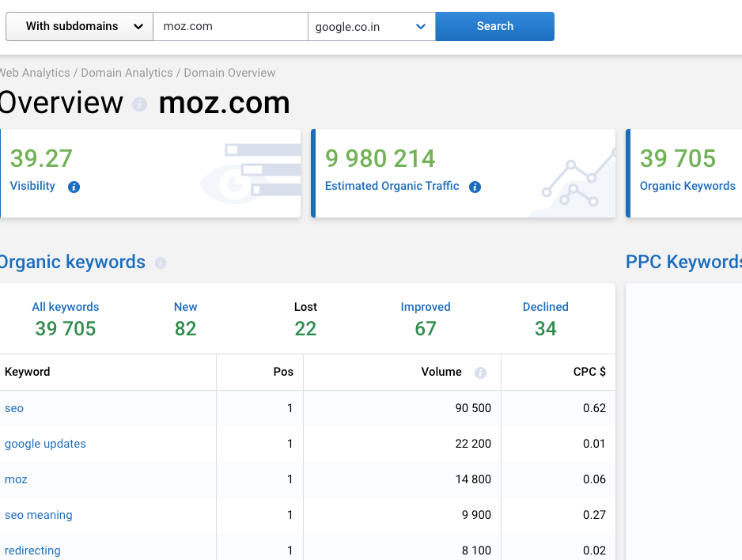
Task: Go to Domain Analytics breadcrumb
Action: (x=127, y=73)
